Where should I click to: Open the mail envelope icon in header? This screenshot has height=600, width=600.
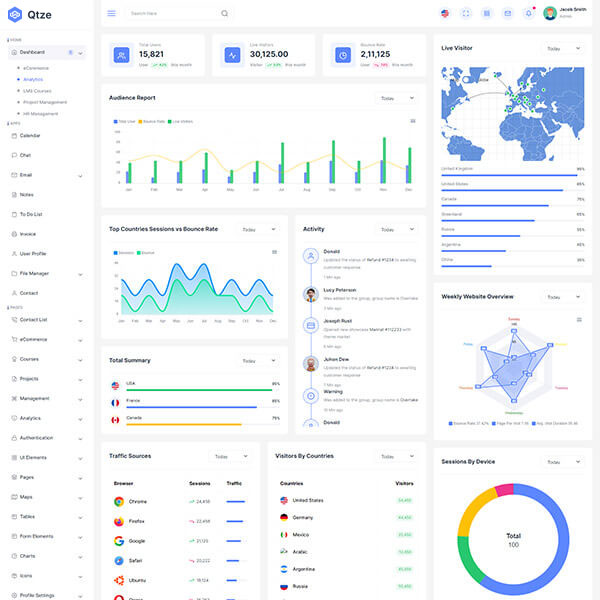click(x=507, y=13)
